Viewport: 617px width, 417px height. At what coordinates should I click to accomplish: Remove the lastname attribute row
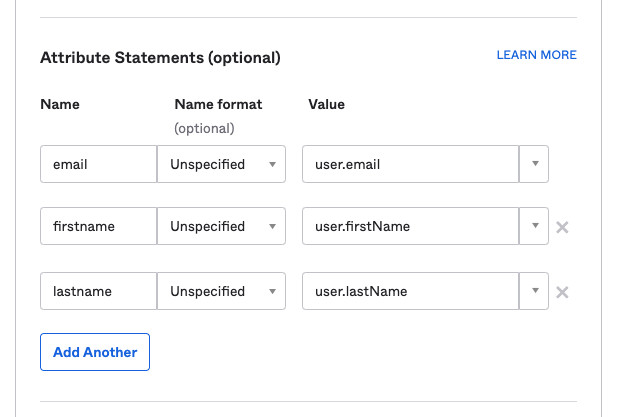click(x=562, y=292)
